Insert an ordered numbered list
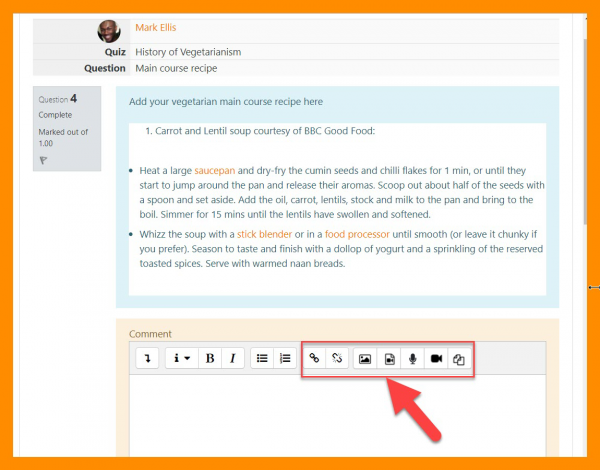This screenshot has height=470, width=600. tap(285, 358)
